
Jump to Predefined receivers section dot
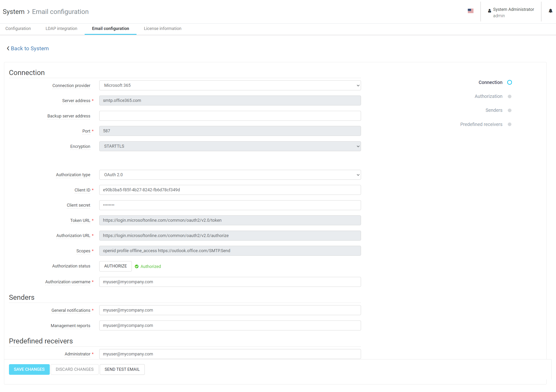509,124
